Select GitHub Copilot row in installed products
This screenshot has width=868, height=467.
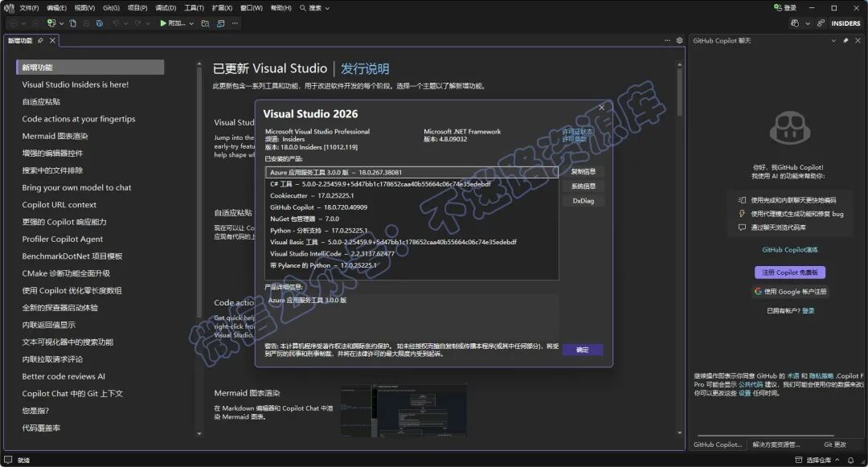411,207
